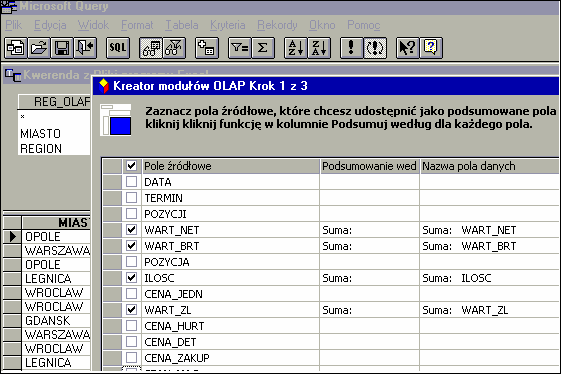Click the Add Tables icon
Viewport: 561px width, 374px height.
(206, 48)
